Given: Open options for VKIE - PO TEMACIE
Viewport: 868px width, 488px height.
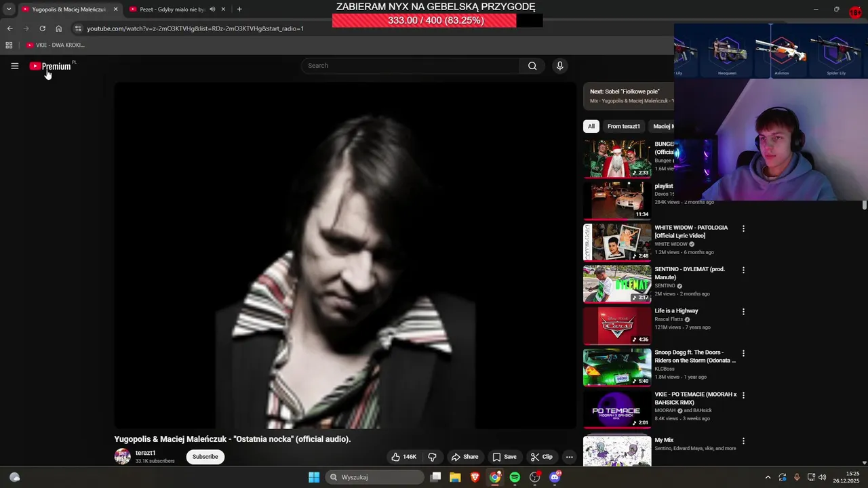Looking at the screenshot, I should click(743, 394).
